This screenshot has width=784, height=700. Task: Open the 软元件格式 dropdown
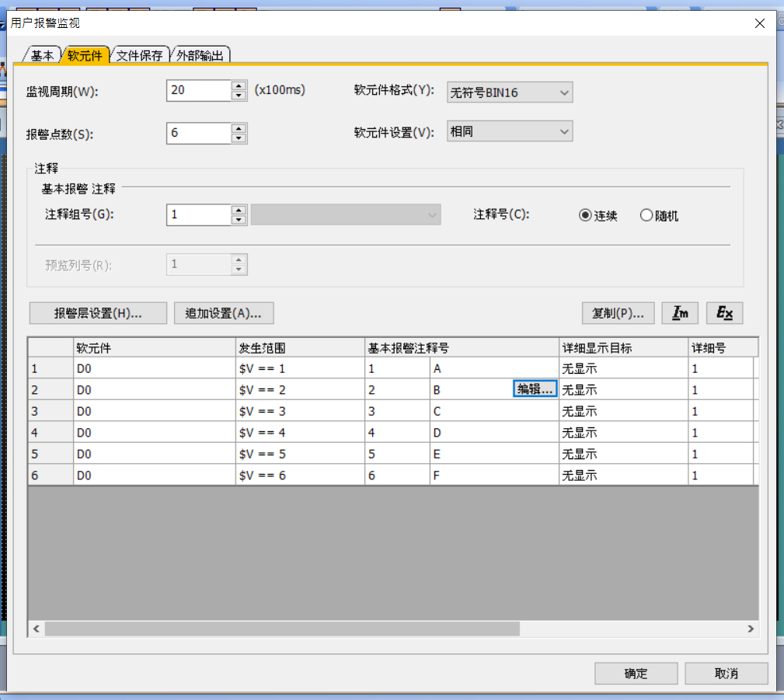[510, 92]
